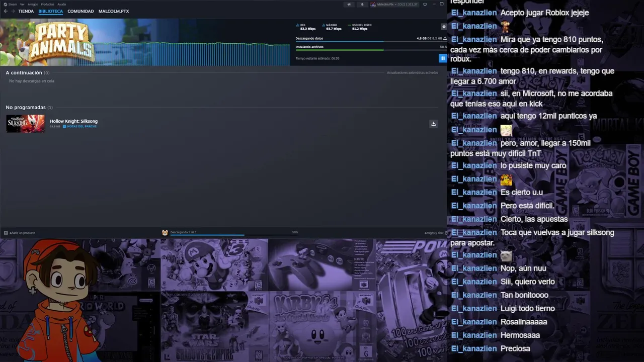Click the MÁXIMO 93,7 Mbps stat

pos(332,27)
